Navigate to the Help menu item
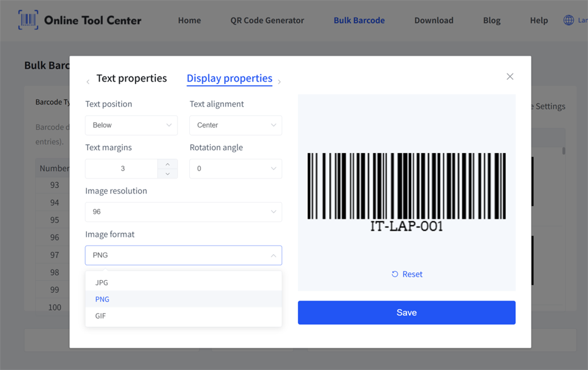The image size is (588, 370). point(539,19)
